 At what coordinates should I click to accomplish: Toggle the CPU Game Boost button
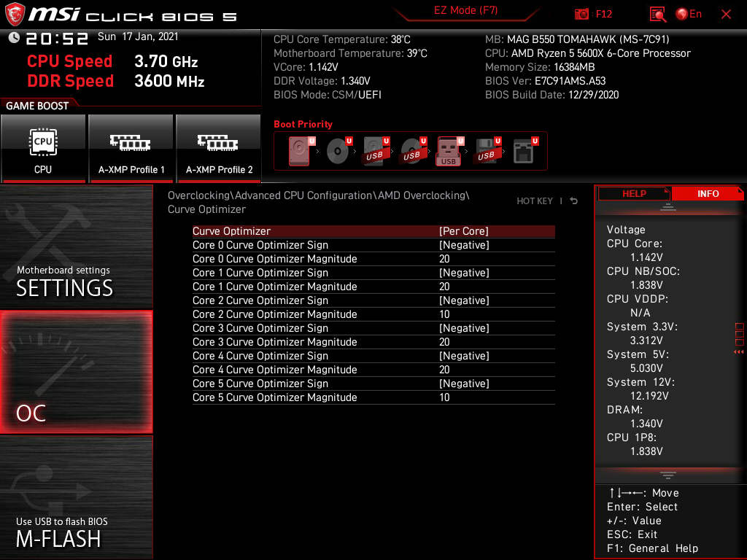coord(43,149)
